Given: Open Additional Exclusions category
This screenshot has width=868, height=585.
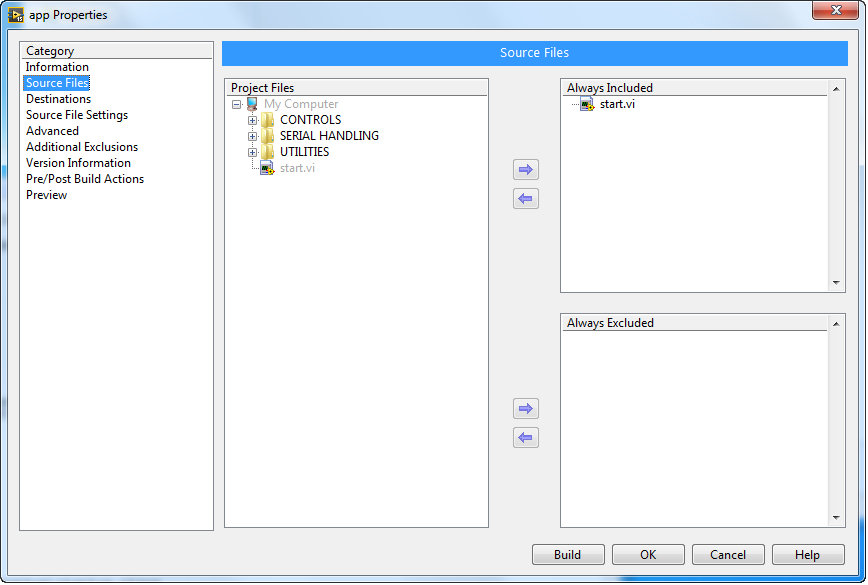Looking at the screenshot, I should tap(82, 147).
